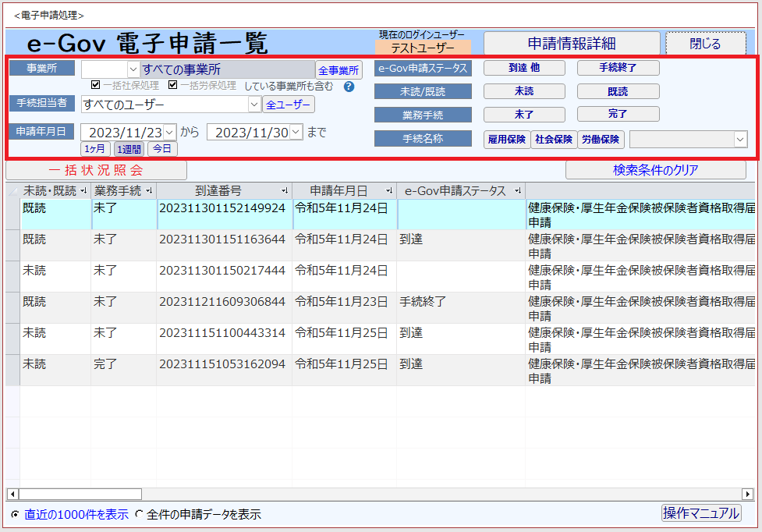The image size is (762, 532).
Task: Select 全件の申請データを表示 radio button
Action: 140,515
